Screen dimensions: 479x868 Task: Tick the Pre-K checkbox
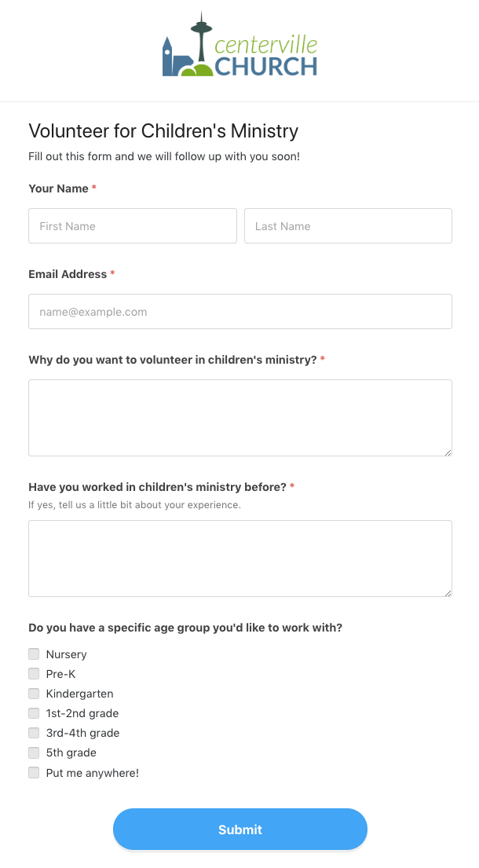point(34,673)
